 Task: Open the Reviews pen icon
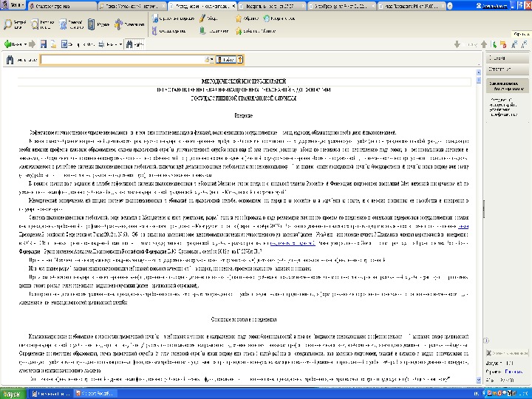(x=202, y=18)
